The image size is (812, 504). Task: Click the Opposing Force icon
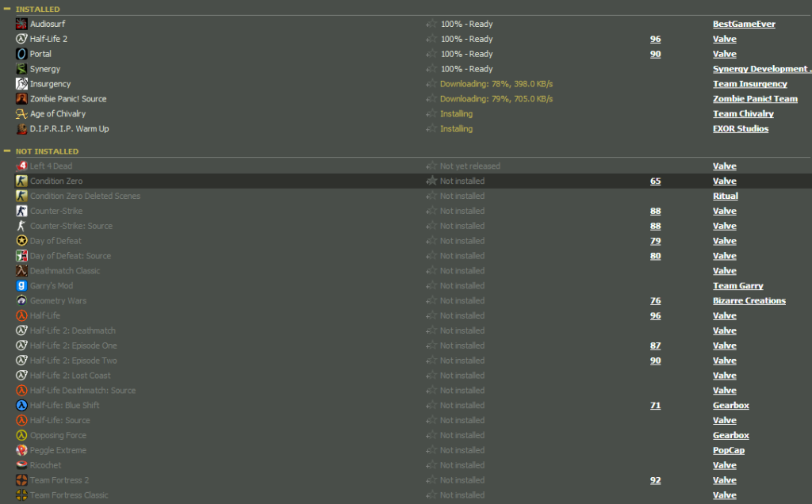point(21,436)
